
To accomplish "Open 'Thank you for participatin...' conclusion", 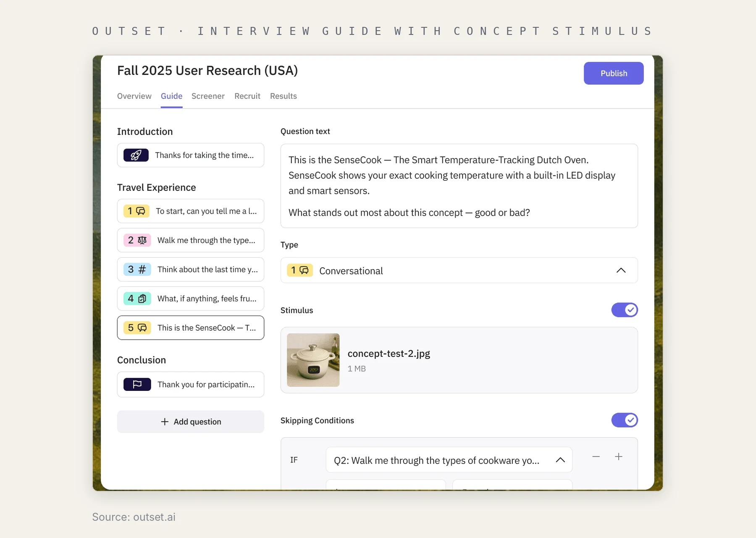I will tap(191, 384).
